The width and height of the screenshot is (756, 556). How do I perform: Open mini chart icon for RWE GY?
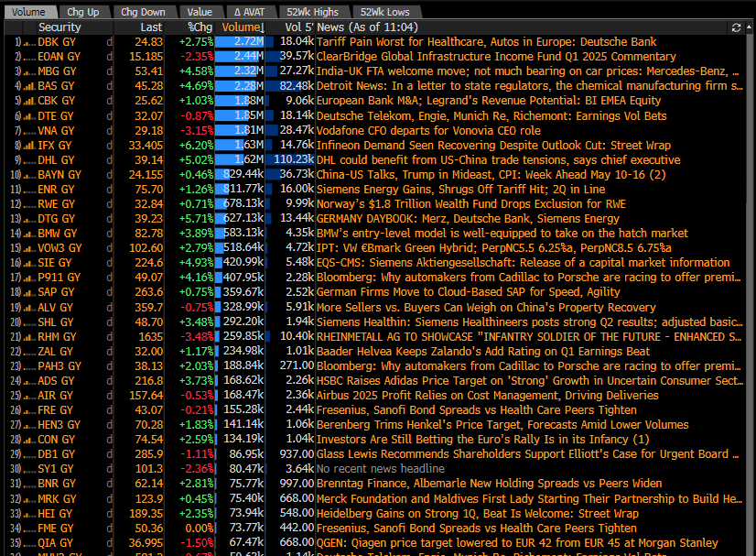[x=29, y=204]
